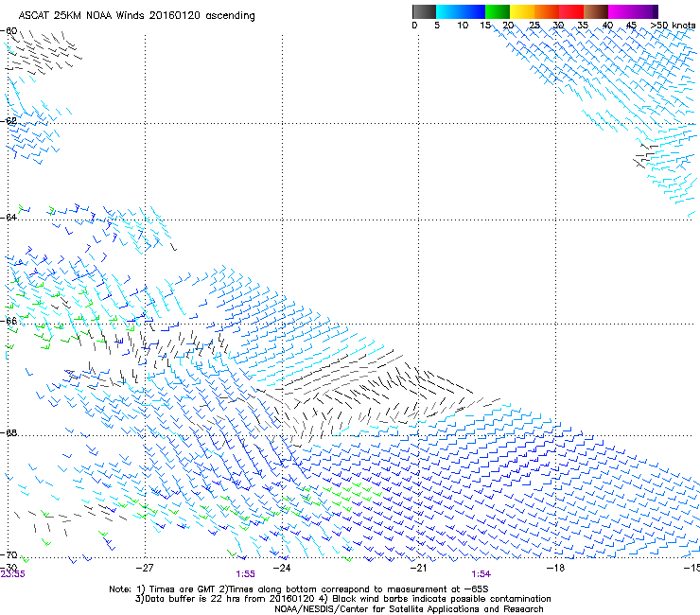Click the '-24' longitude axis label
700x615 pixels.
click(x=282, y=568)
